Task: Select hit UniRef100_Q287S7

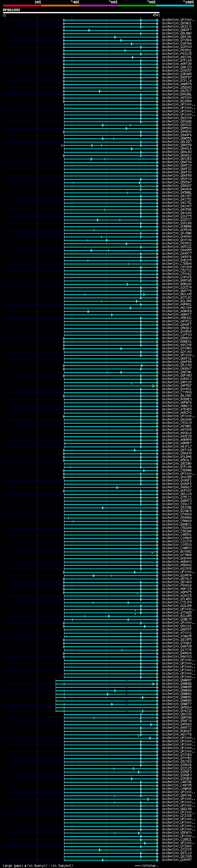Action: pyautogui.click(x=177, y=220)
